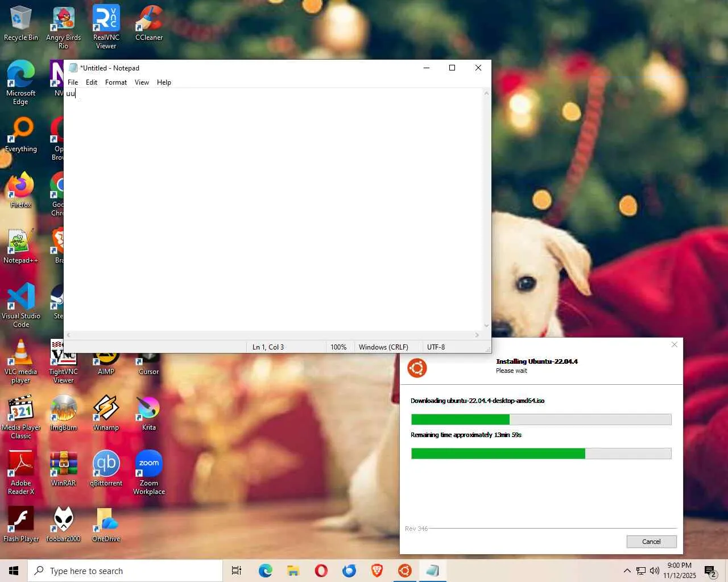The width and height of the screenshot is (728, 582).
Task: Select VLC media player desktop icon
Action: 21,361
